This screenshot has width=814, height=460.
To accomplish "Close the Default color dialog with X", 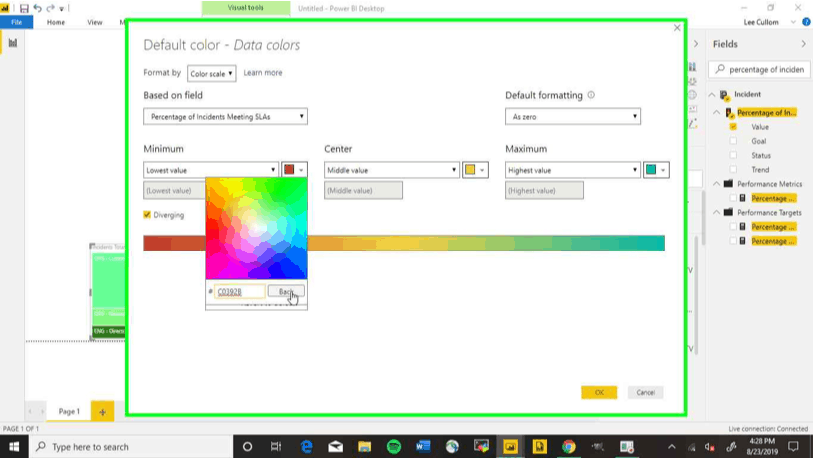I will pyautogui.click(x=677, y=28).
